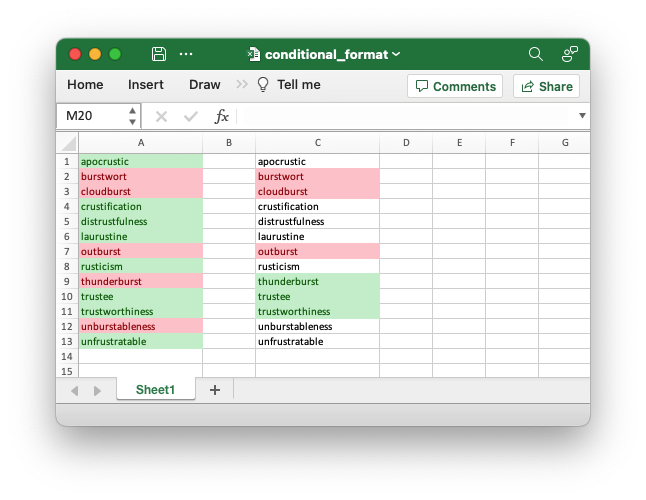This screenshot has width=646, height=500.
Task: Click the Tell me lightbulb icon
Action: [264, 85]
